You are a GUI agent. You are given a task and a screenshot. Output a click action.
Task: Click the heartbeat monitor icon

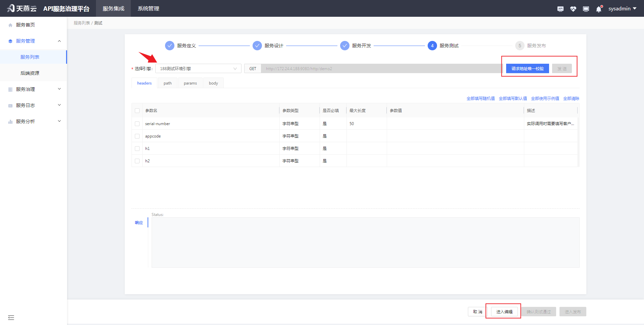pos(573,9)
